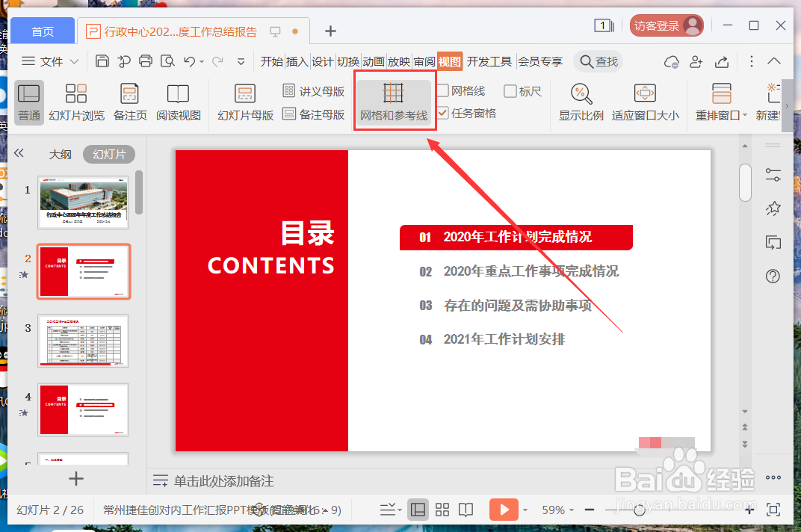Viewport: 801px width, 532px height.
Task: Click the star favorites icon in sidebar
Action: click(773, 208)
